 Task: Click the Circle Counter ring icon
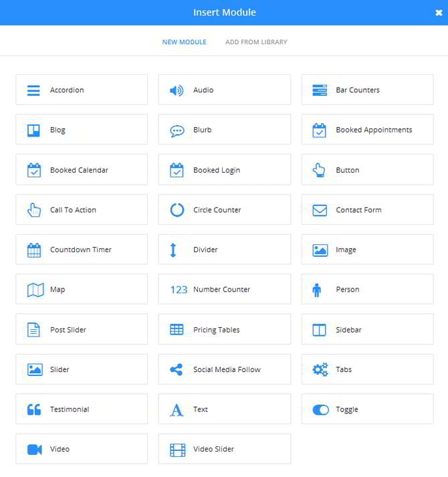pos(177,210)
